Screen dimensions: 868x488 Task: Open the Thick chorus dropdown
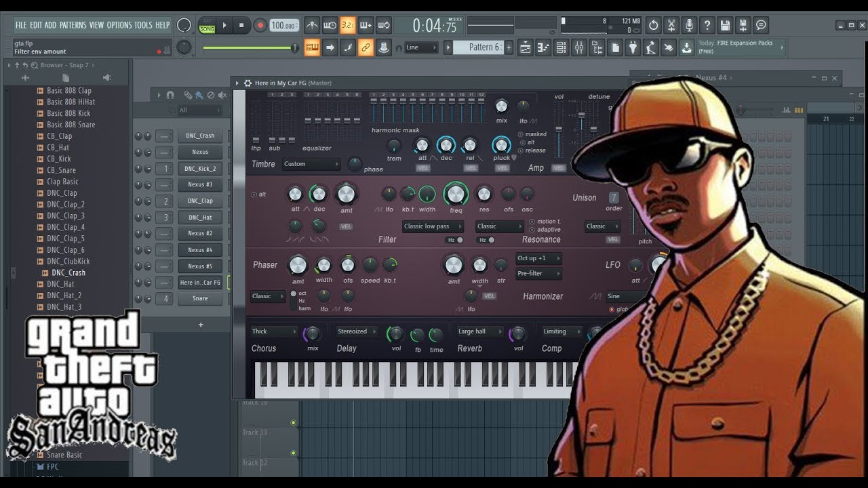coord(274,331)
